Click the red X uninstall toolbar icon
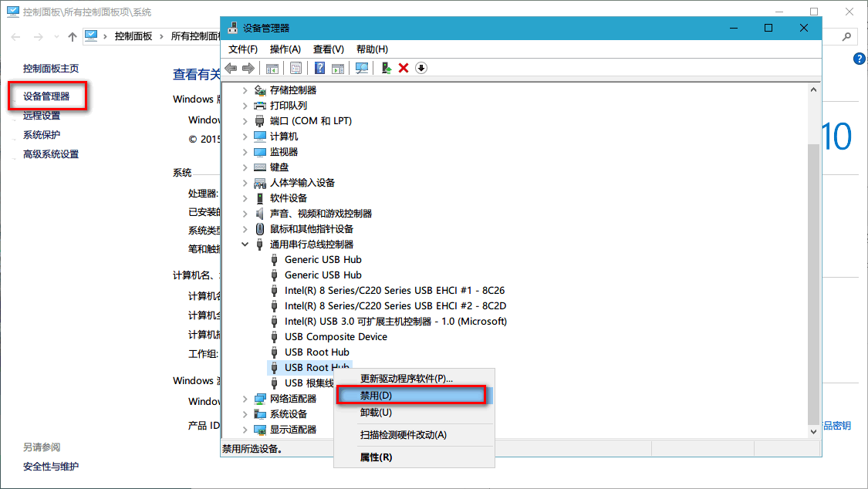This screenshot has height=489, width=868. pyautogui.click(x=404, y=68)
